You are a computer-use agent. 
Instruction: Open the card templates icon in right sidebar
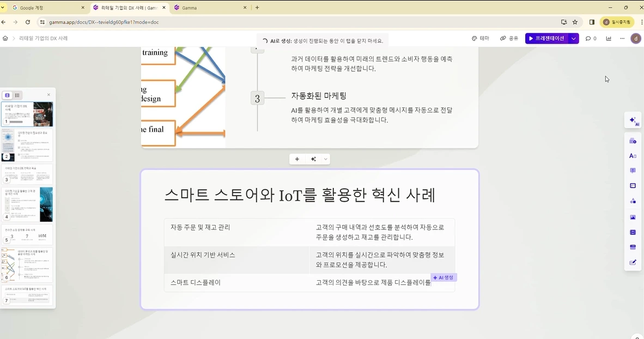(x=633, y=141)
